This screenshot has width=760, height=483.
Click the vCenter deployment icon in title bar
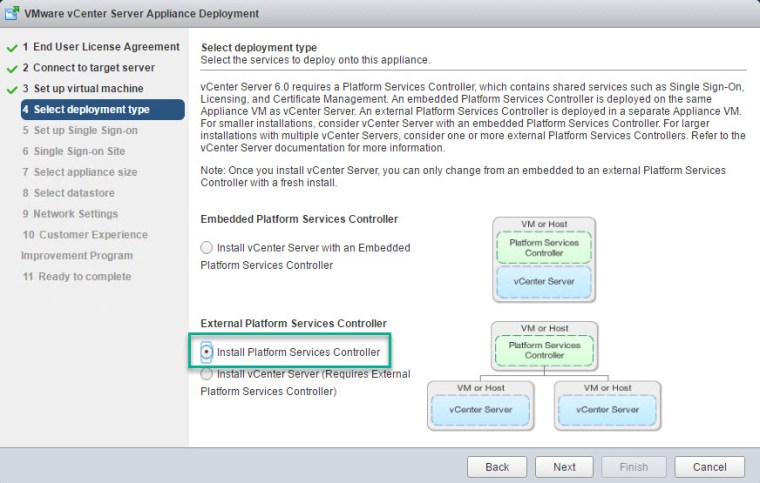(x=14, y=14)
